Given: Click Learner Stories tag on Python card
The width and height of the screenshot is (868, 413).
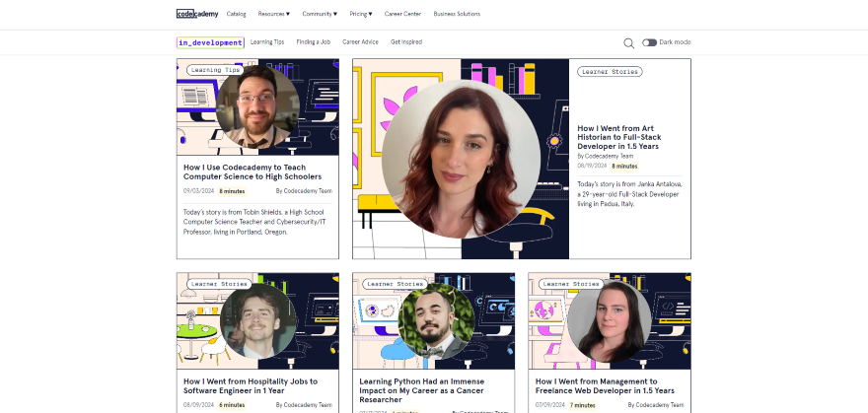Looking at the screenshot, I should pyautogui.click(x=395, y=284).
